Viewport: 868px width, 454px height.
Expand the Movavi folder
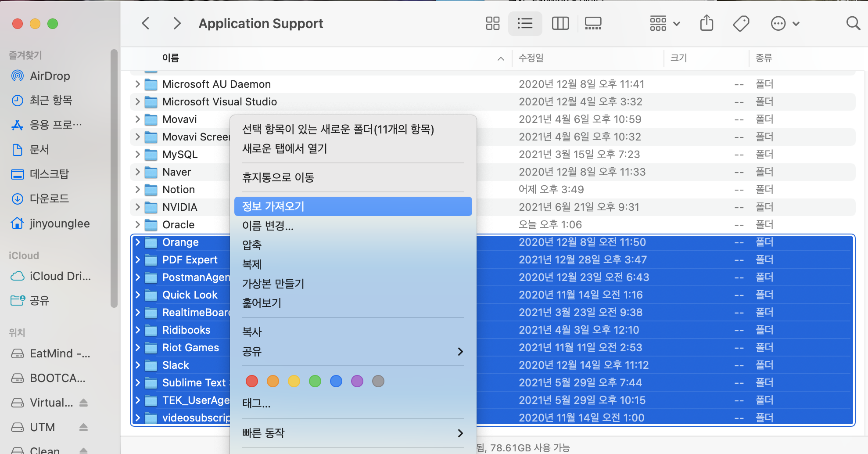(x=137, y=119)
